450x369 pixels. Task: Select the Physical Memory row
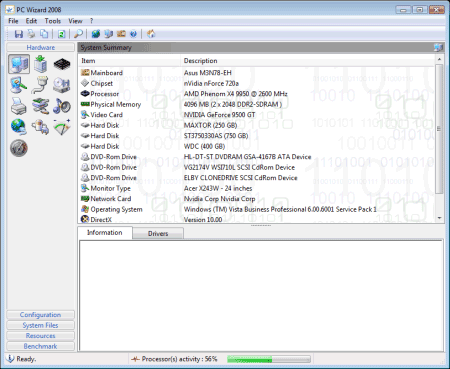[x=257, y=104]
